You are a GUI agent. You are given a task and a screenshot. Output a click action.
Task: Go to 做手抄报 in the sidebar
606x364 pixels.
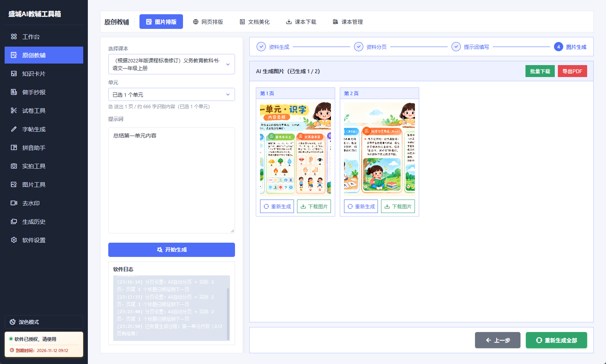click(x=44, y=92)
